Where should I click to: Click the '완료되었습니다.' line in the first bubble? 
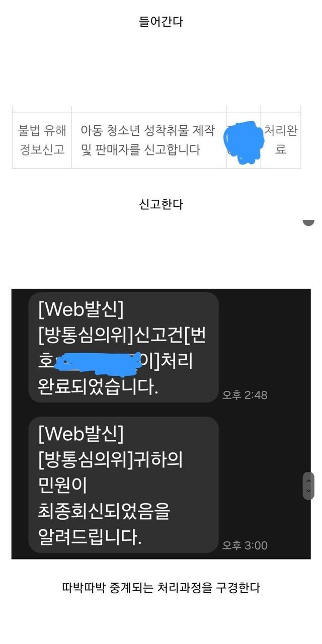(98, 387)
